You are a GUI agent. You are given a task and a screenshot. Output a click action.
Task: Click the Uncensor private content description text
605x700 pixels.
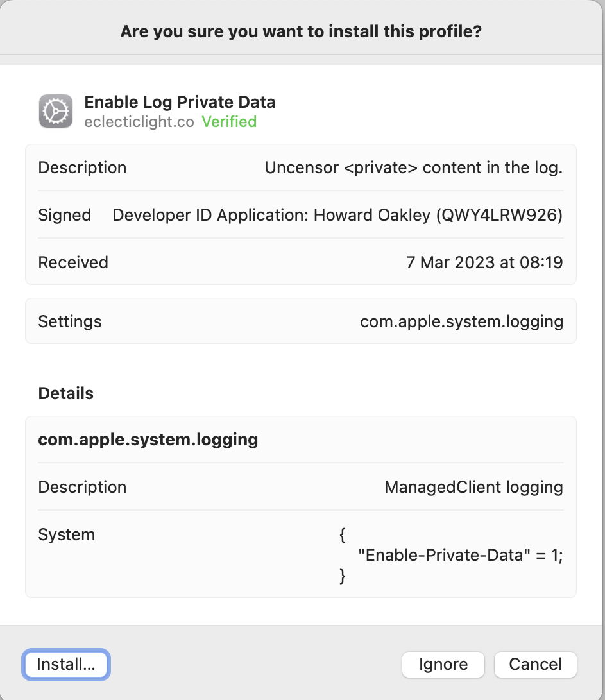[413, 167]
